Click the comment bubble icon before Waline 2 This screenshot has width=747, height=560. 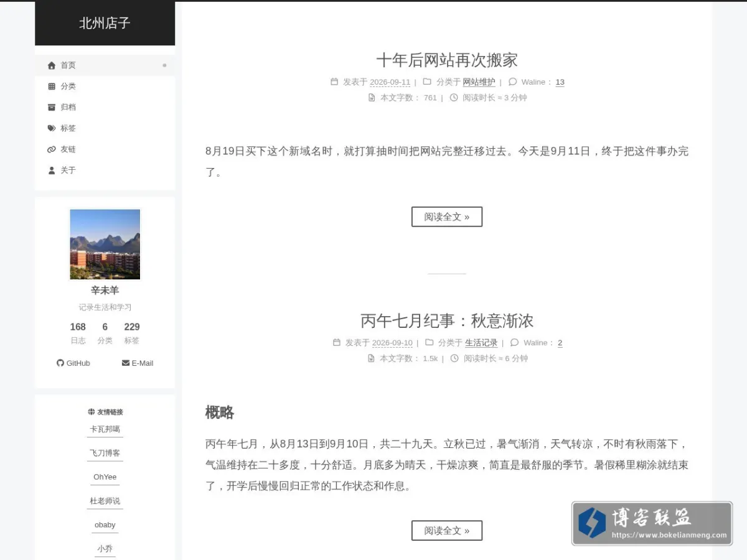point(514,342)
